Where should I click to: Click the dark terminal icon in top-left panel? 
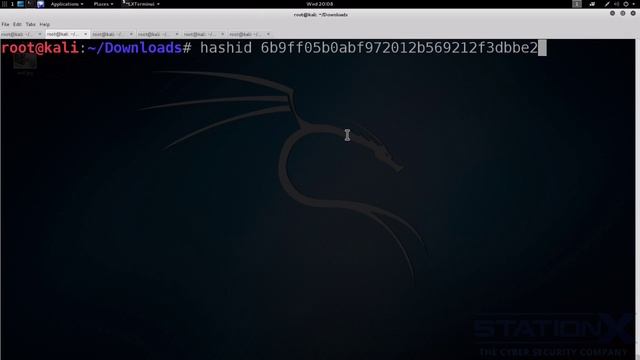[x=31, y=4]
